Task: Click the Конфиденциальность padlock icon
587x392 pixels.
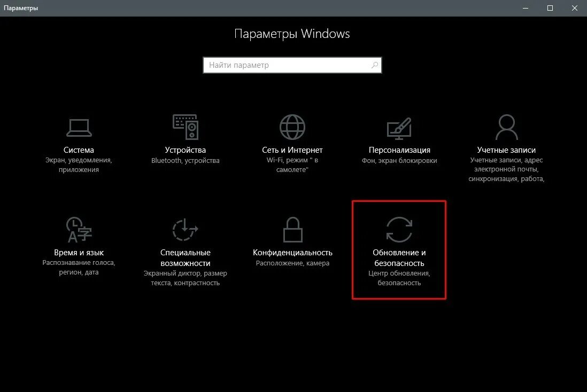Action: [x=292, y=230]
